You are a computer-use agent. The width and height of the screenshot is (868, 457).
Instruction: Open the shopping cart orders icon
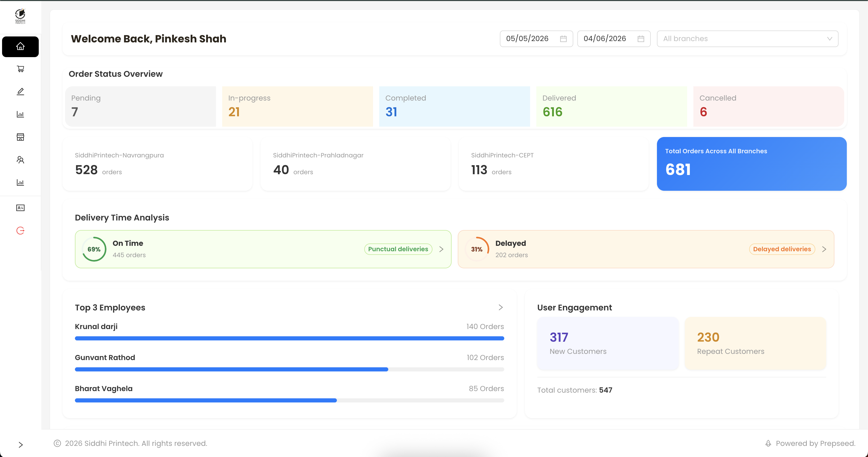(20, 69)
